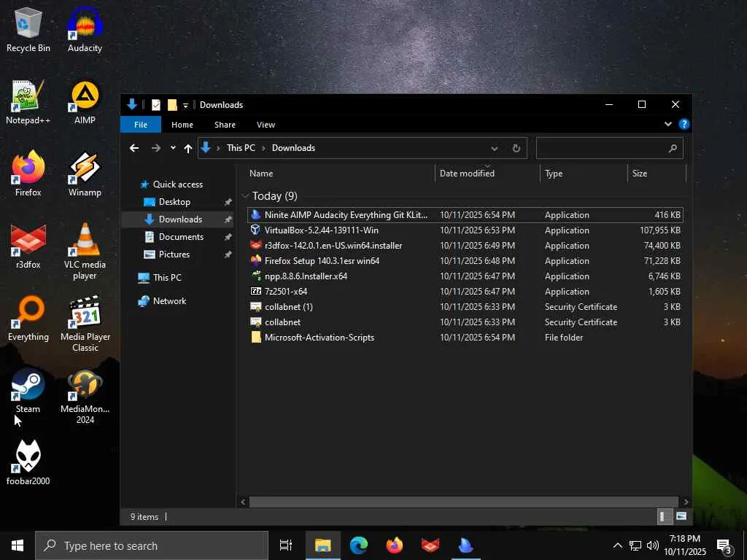Screen dimensions: 747x560
Task: Show hidden system tray icons
Action: tap(617, 545)
